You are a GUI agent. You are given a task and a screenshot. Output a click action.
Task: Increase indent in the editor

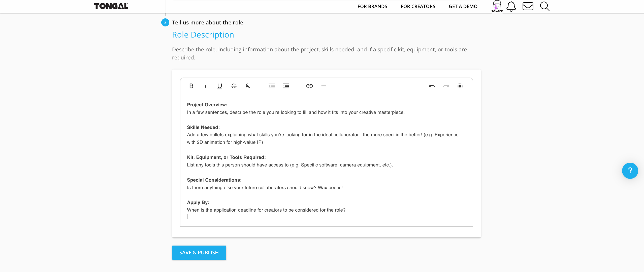click(285, 86)
